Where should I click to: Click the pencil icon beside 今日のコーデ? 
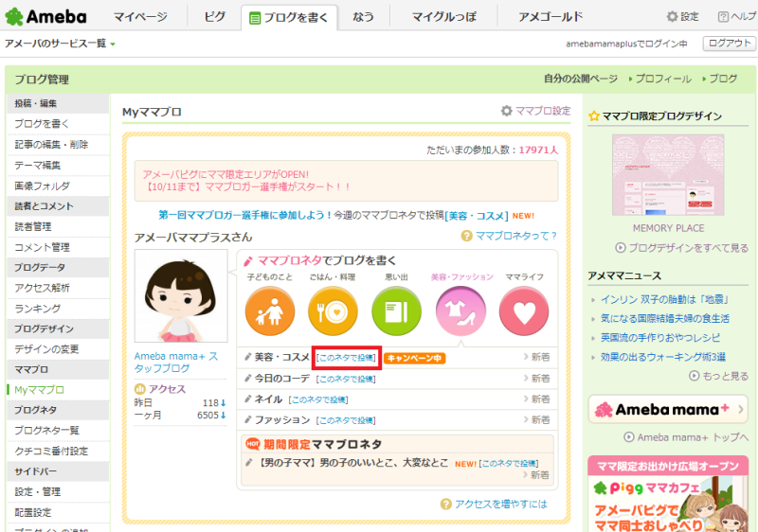click(x=248, y=378)
